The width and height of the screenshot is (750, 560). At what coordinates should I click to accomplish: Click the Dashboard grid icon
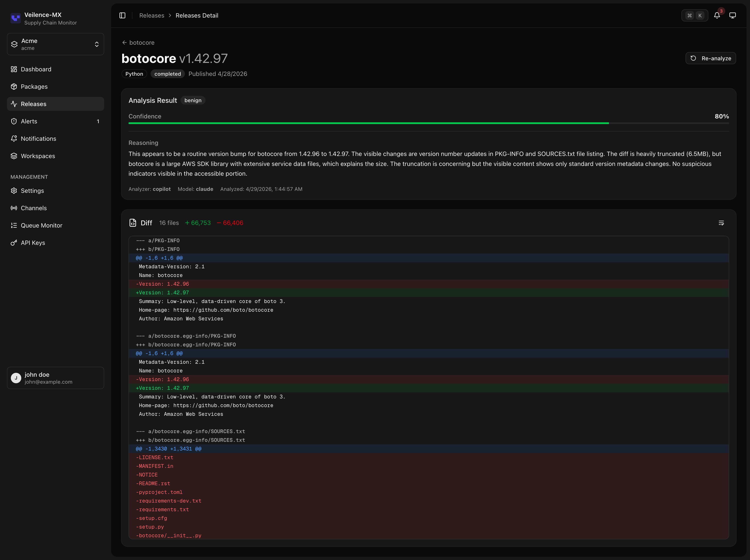(14, 69)
